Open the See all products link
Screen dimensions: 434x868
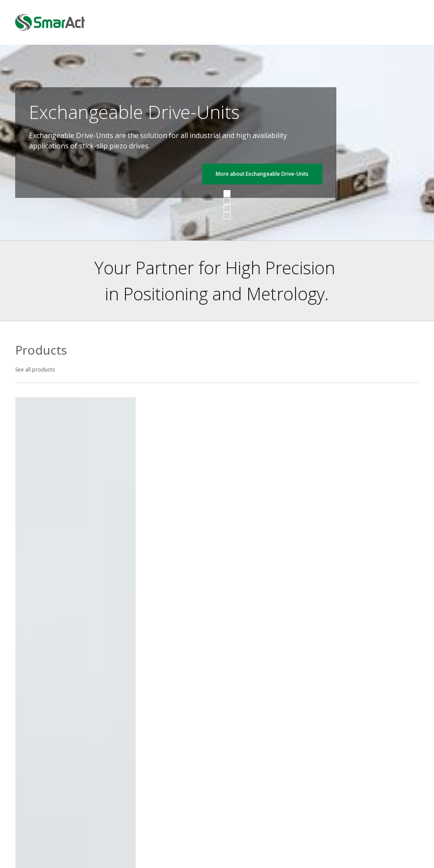click(x=35, y=370)
